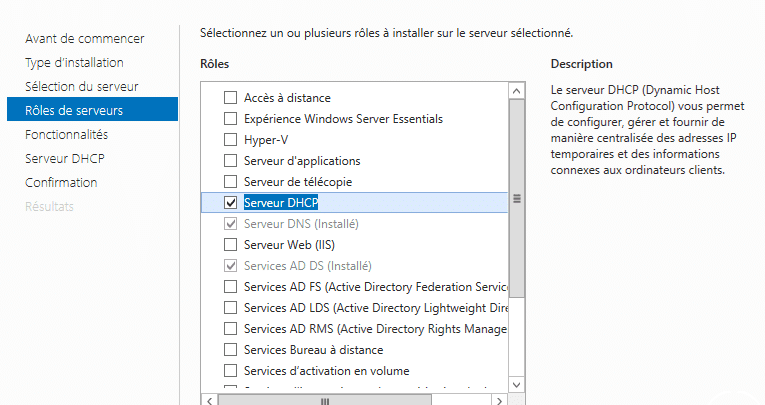Screen dimensions: 765x405
Task: Tick the Serveur Web (IIS) checkbox
Action: point(230,244)
